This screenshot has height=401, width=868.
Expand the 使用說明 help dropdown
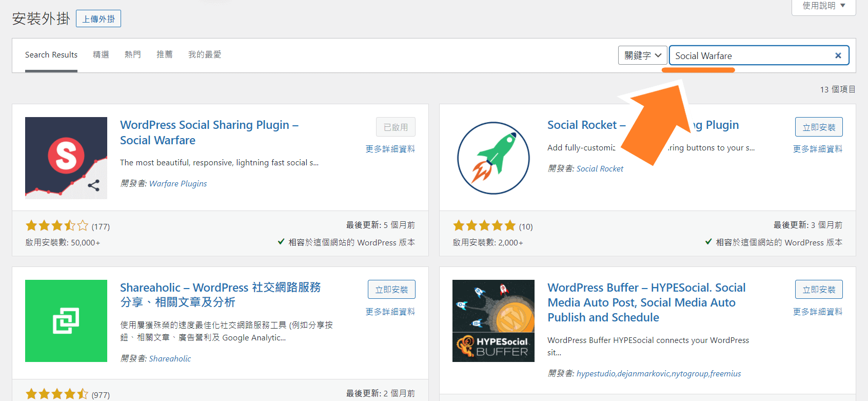(x=824, y=6)
